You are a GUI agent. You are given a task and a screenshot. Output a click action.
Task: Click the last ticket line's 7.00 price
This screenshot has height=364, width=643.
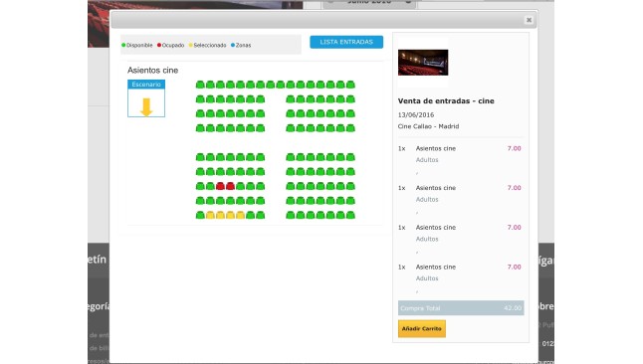click(514, 267)
